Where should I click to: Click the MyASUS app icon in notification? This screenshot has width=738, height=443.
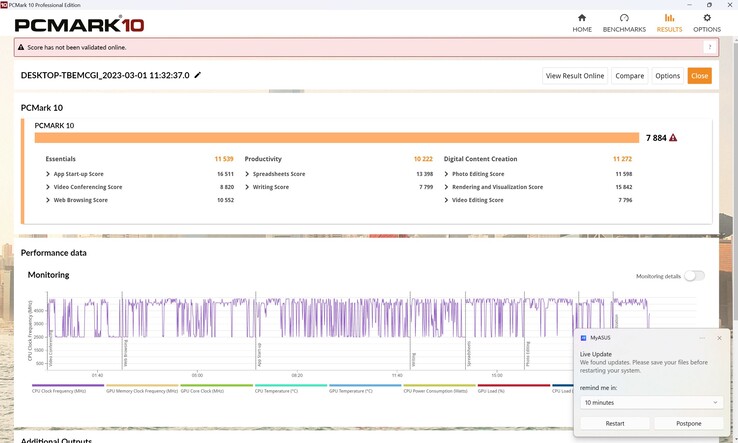tap(584, 338)
